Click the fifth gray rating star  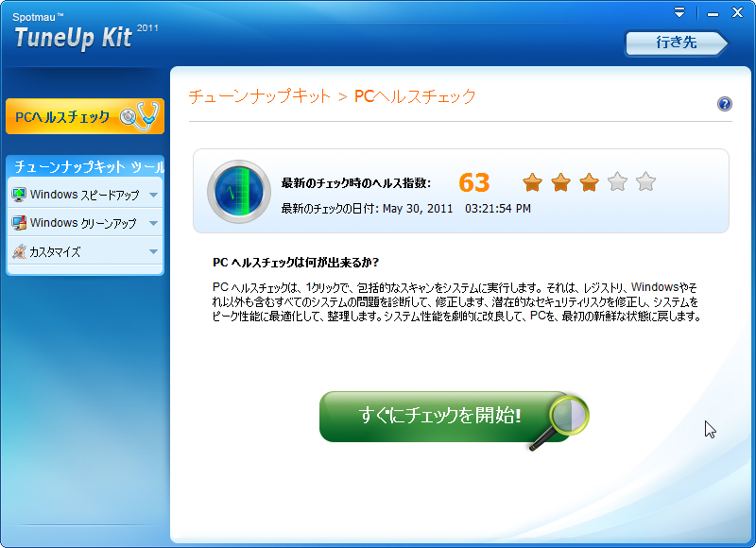point(645,182)
